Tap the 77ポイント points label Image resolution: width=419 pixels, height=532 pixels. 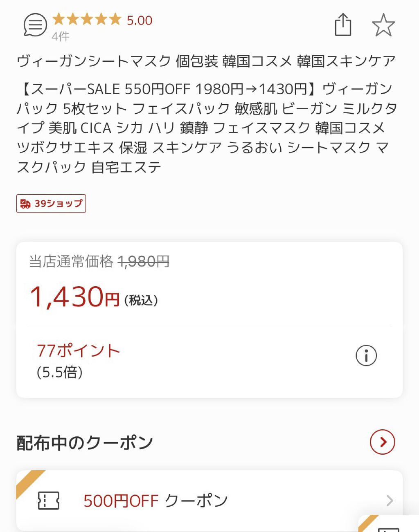click(x=78, y=351)
